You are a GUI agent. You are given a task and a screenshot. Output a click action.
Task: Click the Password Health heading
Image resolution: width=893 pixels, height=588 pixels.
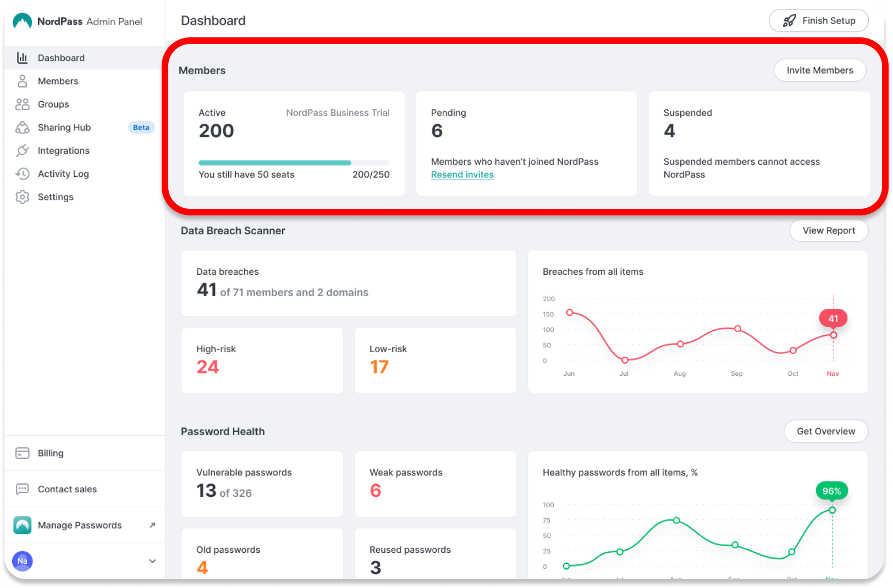(223, 431)
